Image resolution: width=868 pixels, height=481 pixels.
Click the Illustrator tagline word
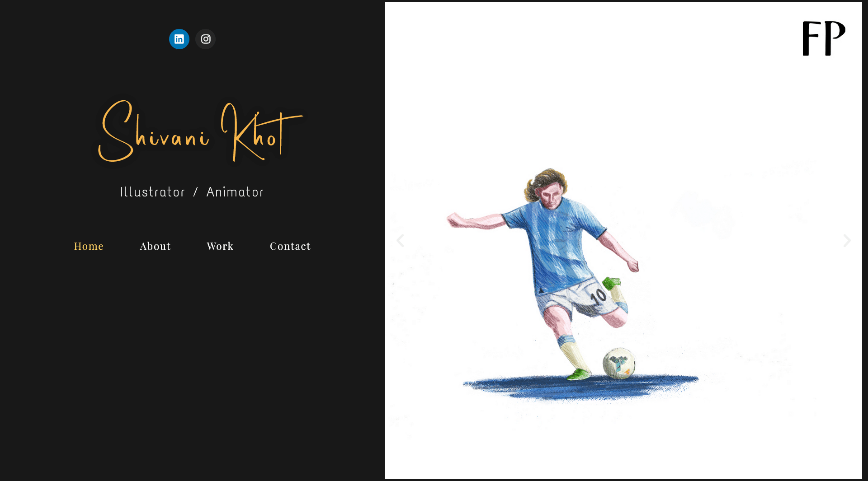[x=153, y=192]
